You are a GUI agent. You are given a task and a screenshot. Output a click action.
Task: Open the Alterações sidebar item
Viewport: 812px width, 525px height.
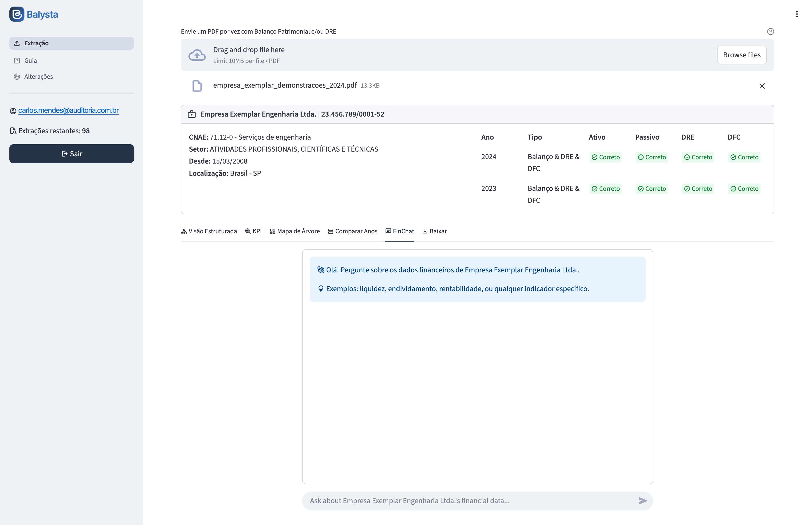(x=72, y=76)
